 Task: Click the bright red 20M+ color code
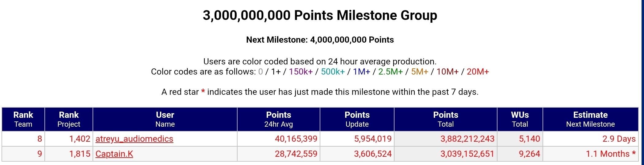pos(478,72)
